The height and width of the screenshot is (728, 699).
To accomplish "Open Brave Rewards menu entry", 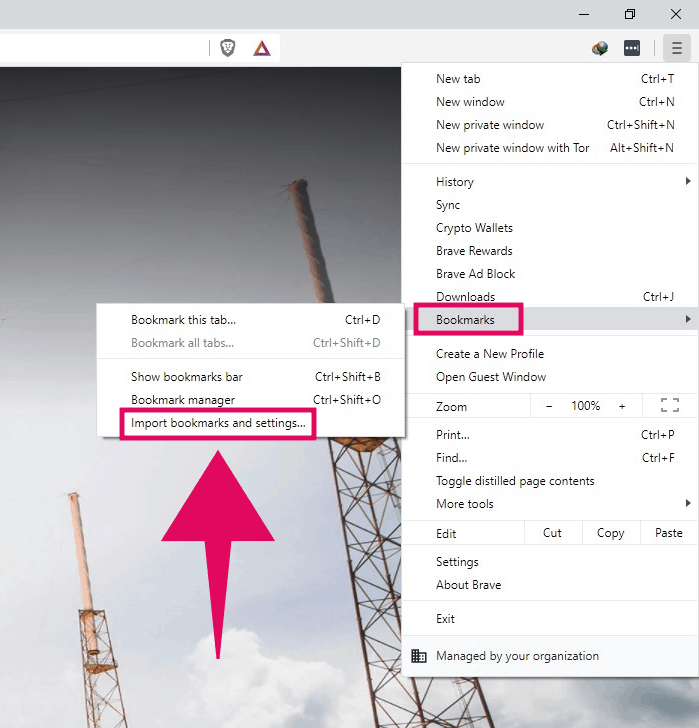I will [x=550, y=251].
